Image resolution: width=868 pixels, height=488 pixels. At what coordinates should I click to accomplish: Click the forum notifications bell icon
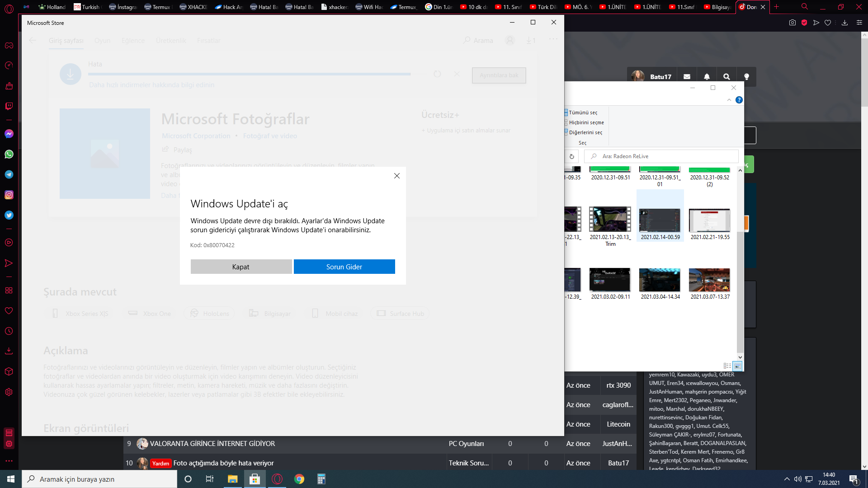click(x=707, y=77)
